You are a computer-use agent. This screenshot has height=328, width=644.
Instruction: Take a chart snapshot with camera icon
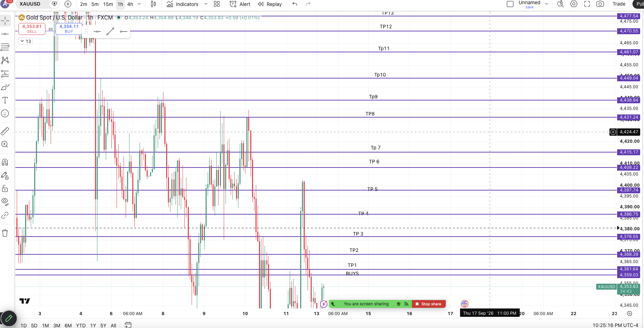[x=600, y=4]
